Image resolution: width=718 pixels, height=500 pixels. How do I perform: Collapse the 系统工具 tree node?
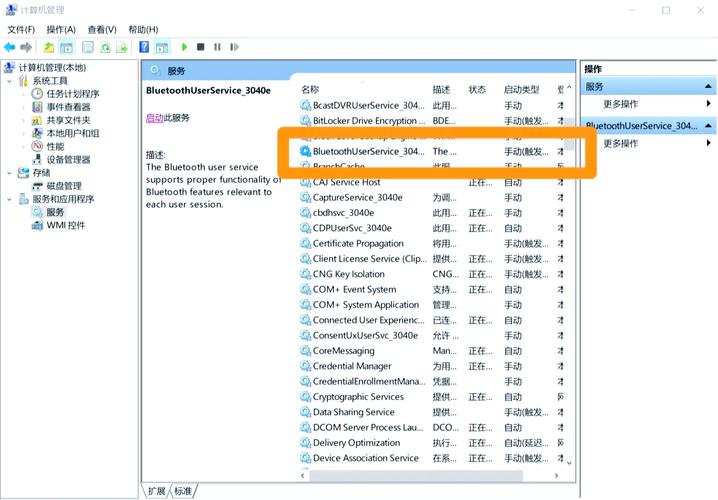click(x=9, y=81)
